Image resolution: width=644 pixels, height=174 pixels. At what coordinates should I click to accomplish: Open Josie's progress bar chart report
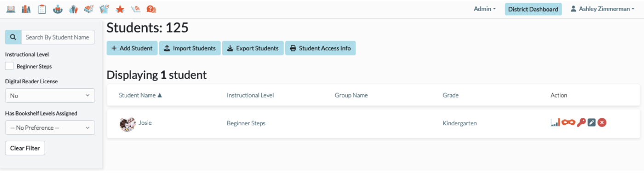pos(555,122)
